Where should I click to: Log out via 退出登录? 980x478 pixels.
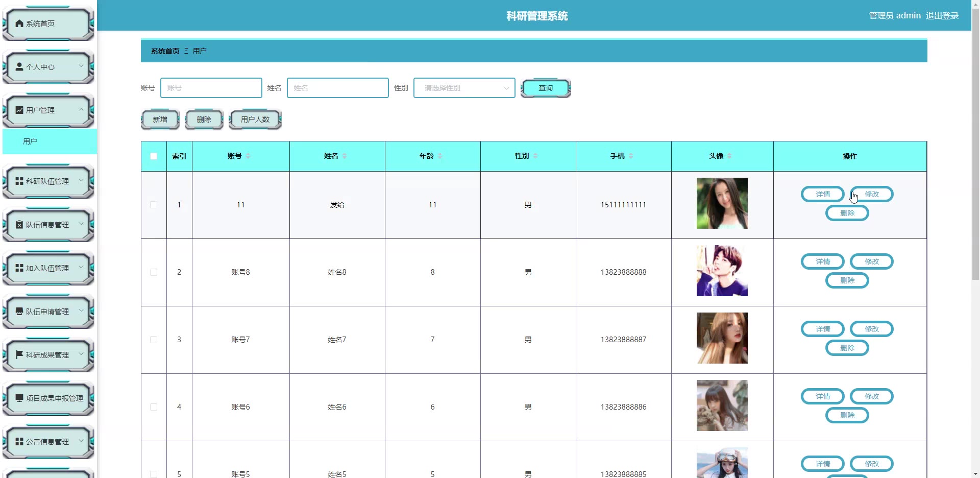(942, 16)
